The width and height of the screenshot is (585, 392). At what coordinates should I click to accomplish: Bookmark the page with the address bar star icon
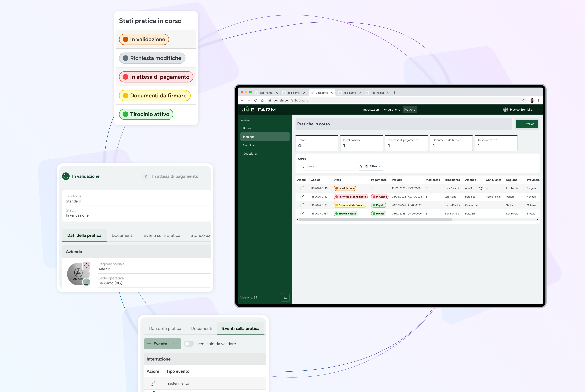523,100
